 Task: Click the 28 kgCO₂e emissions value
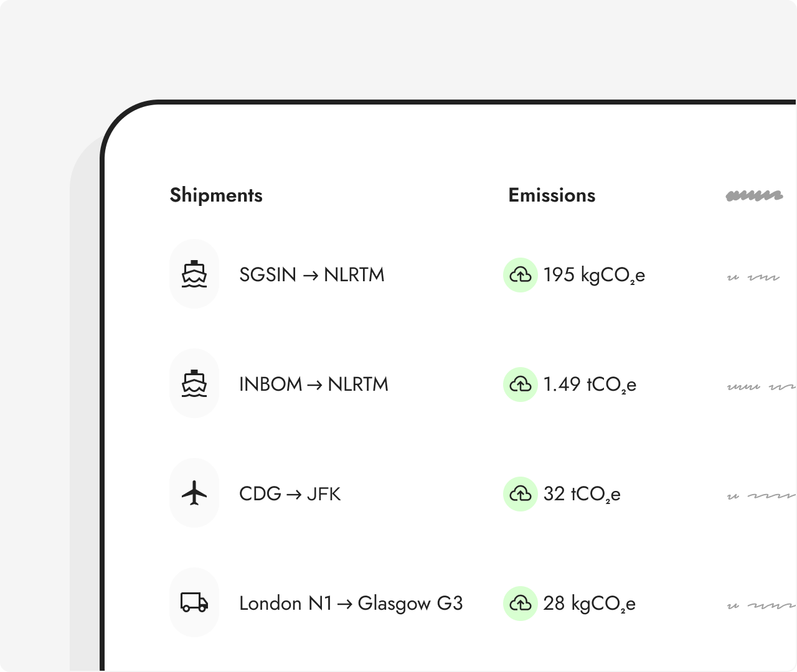pyautogui.click(x=589, y=603)
